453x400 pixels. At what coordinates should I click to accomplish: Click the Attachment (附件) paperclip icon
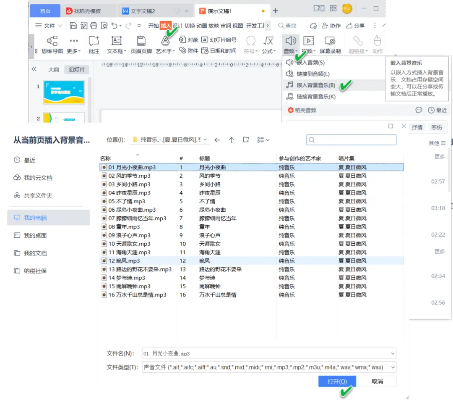[x=182, y=50]
